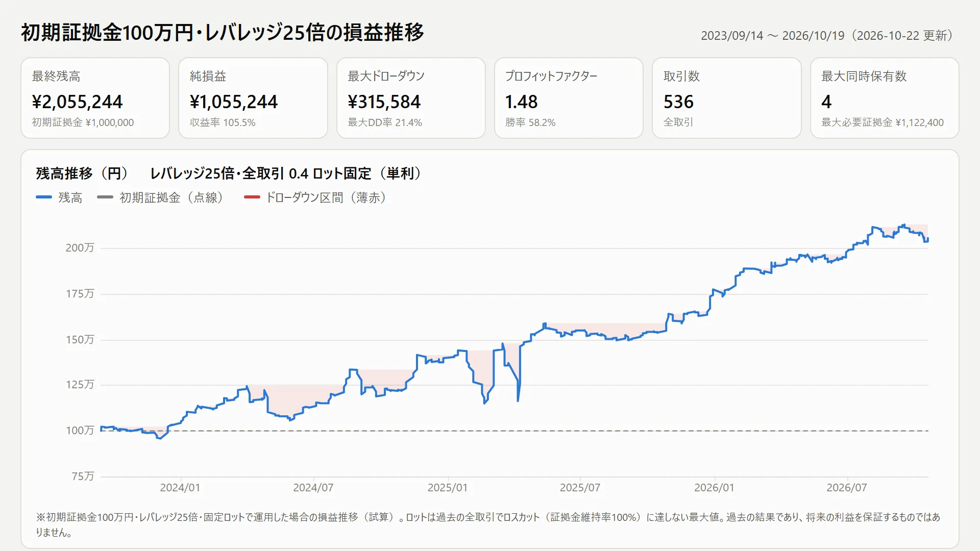Click the 2025/01 x-axis label

448,488
